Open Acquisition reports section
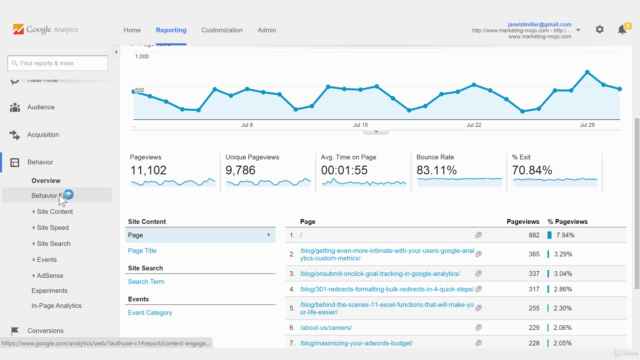The image size is (640, 360). tap(43, 135)
